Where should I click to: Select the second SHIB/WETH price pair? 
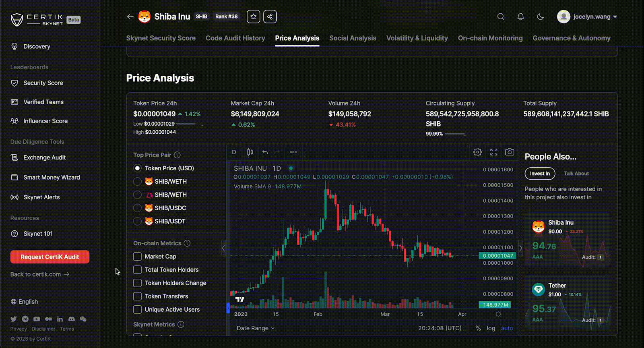point(137,195)
